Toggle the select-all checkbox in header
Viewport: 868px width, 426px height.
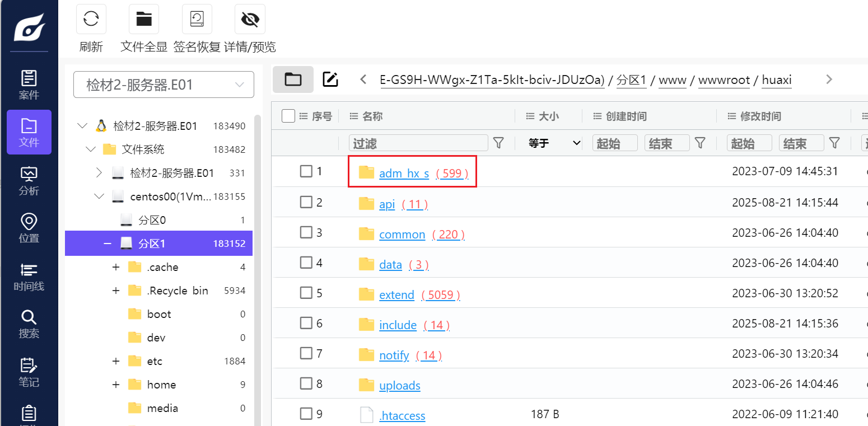pyautogui.click(x=288, y=116)
